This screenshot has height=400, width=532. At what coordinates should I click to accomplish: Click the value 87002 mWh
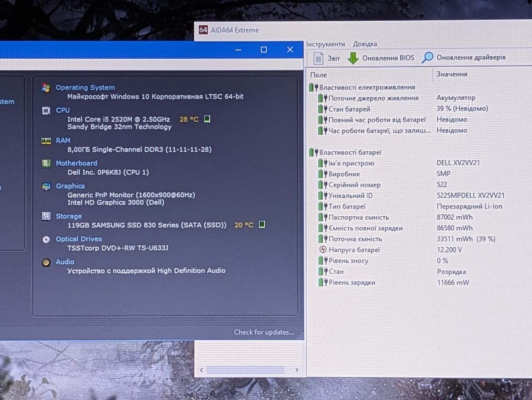[455, 217]
